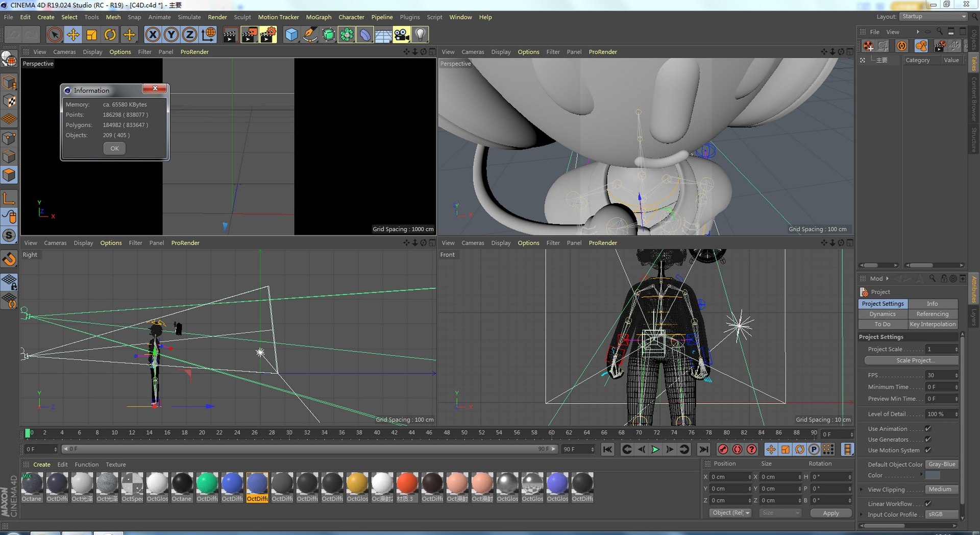This screenshot has height=535, width=980.
Task: Open the Layout Startup dropdown
Action: pos(933,16)
